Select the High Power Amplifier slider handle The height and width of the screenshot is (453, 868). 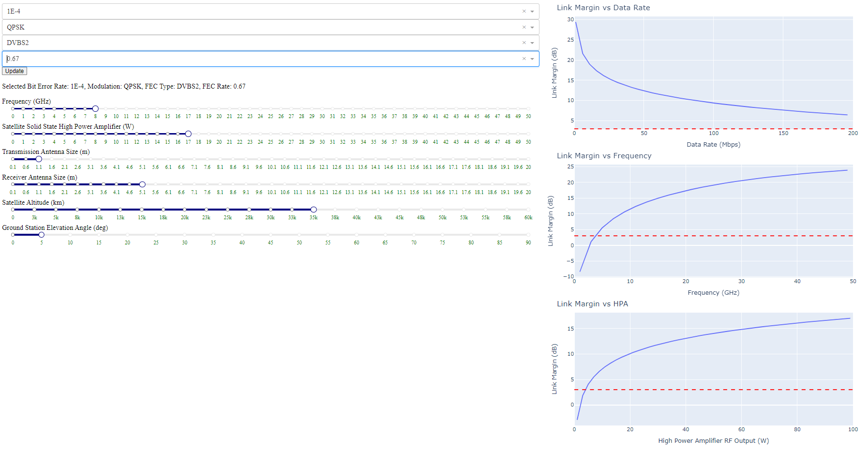coord(188,134)
